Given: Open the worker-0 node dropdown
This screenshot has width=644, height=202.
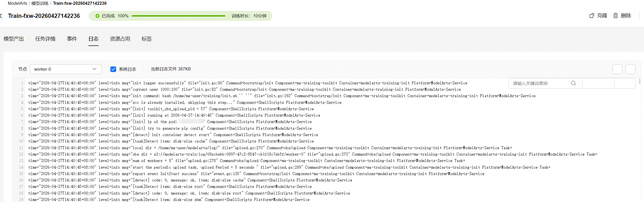Looking at the screenshot, I should [66, 69].
